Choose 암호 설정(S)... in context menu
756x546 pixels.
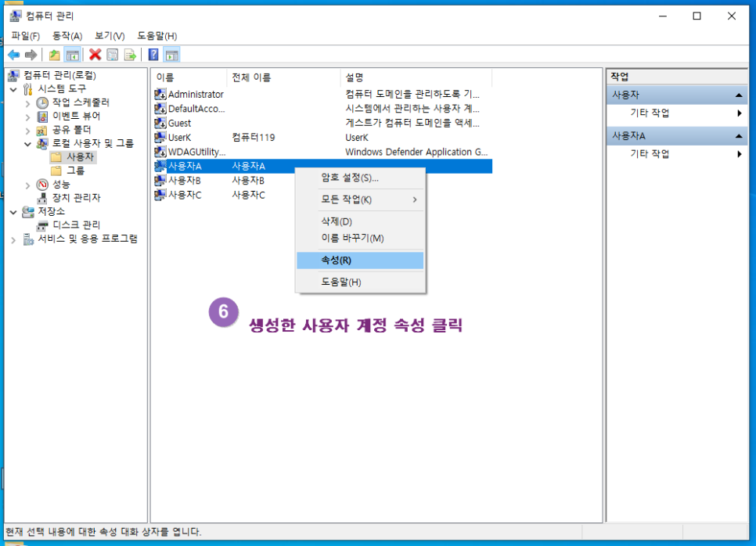(360, 178)
